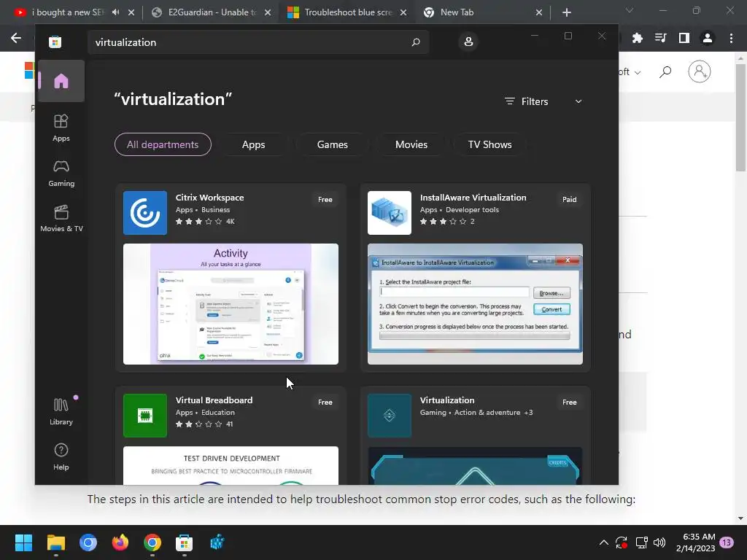
Task: Click the sign-in avatar on Microsoft webpage
Action: coord(699,72)
